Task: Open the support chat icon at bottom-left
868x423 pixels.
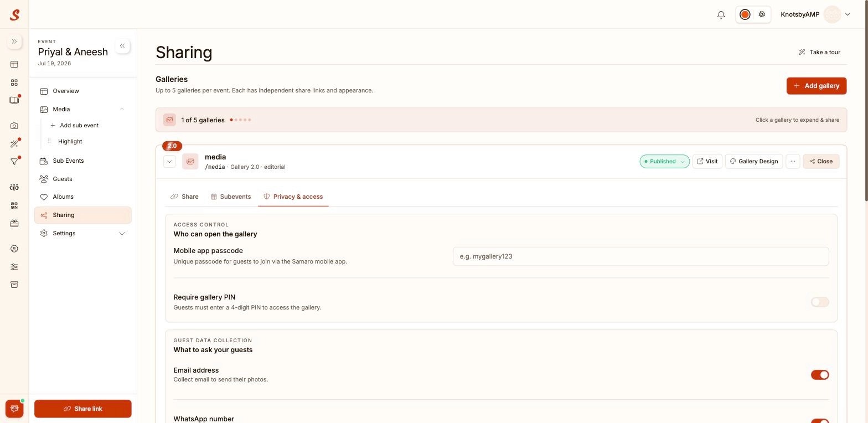Action: pyautogui.click(x=14, y=409)
